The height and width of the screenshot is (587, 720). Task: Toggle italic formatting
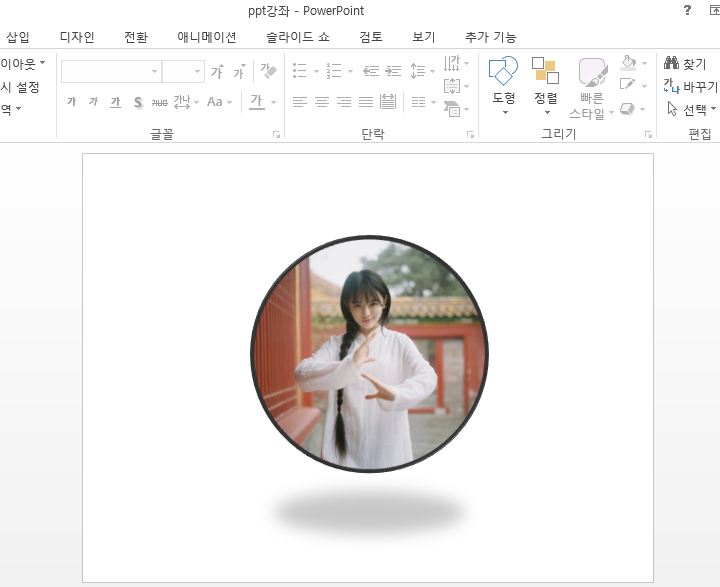93,102
